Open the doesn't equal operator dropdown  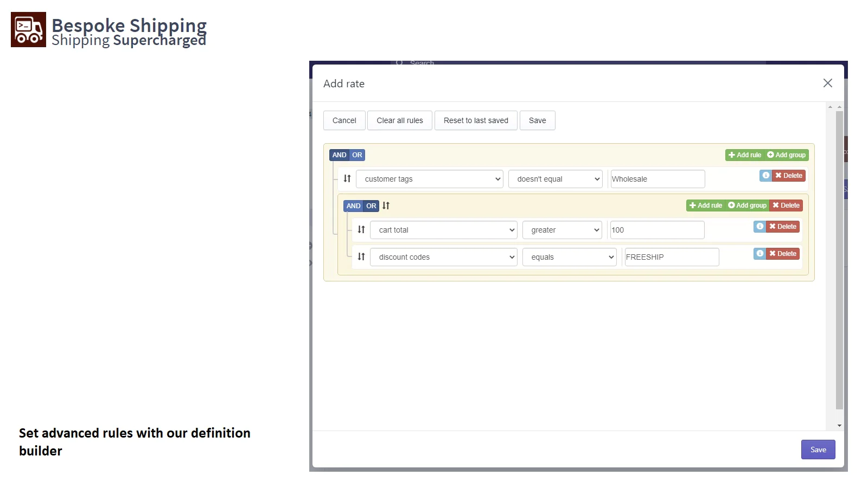click(x=556, y=179)
